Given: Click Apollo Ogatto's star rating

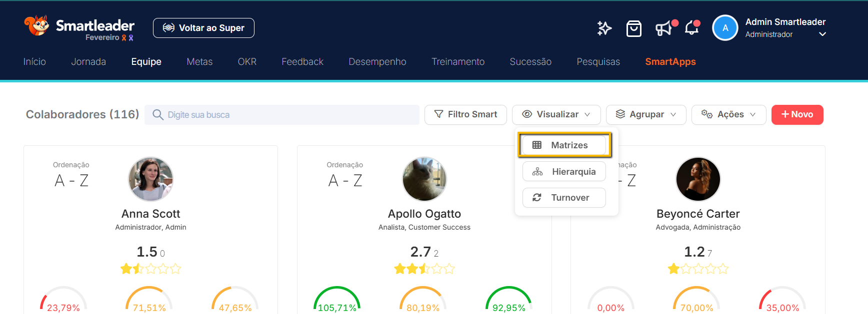Looking at the screenshot, I should [424, 269].
